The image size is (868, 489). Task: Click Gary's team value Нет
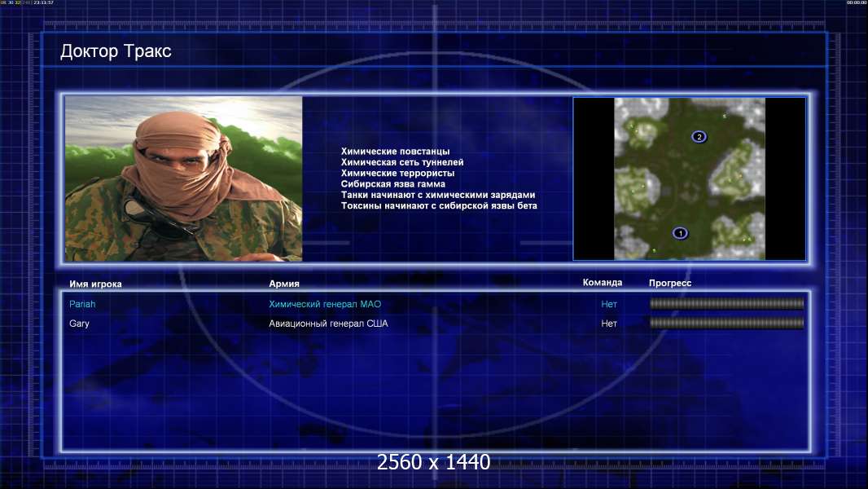coord(609,324)
